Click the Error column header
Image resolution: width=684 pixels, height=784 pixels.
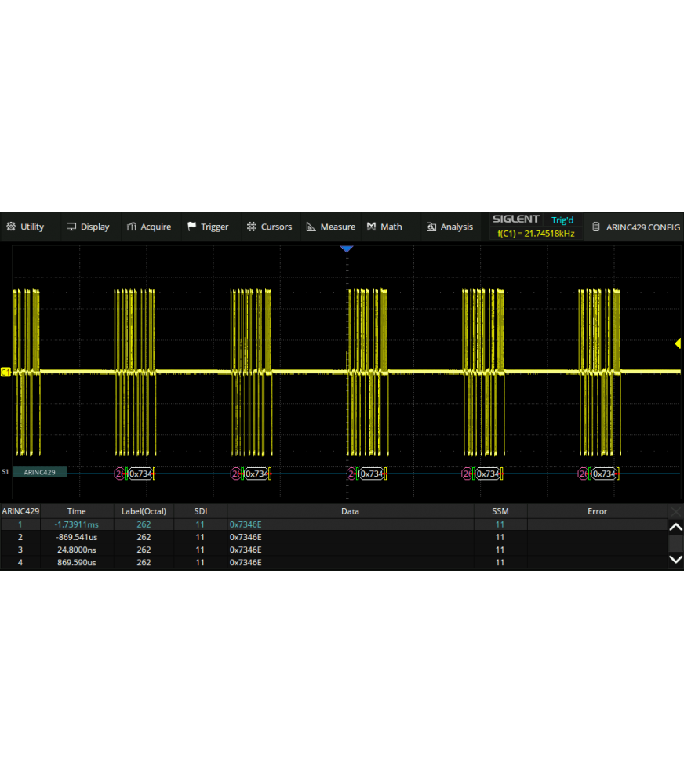(x=598, y=511)
